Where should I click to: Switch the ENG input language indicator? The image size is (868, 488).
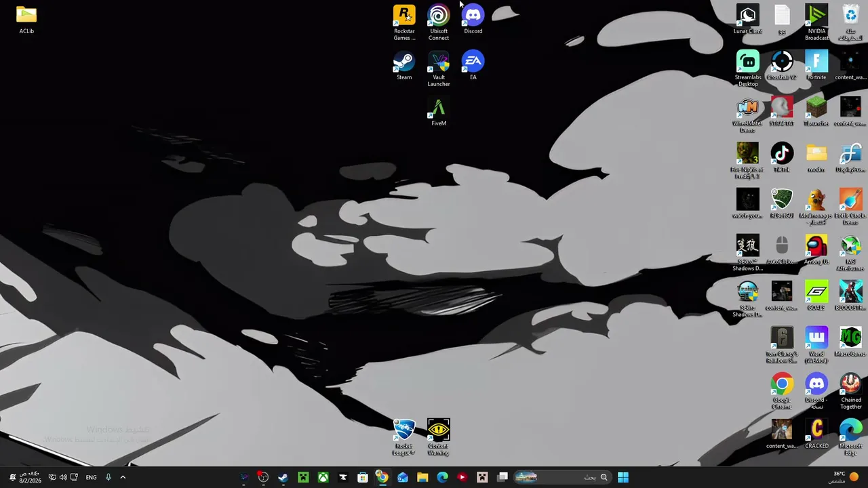pos(91,477)
